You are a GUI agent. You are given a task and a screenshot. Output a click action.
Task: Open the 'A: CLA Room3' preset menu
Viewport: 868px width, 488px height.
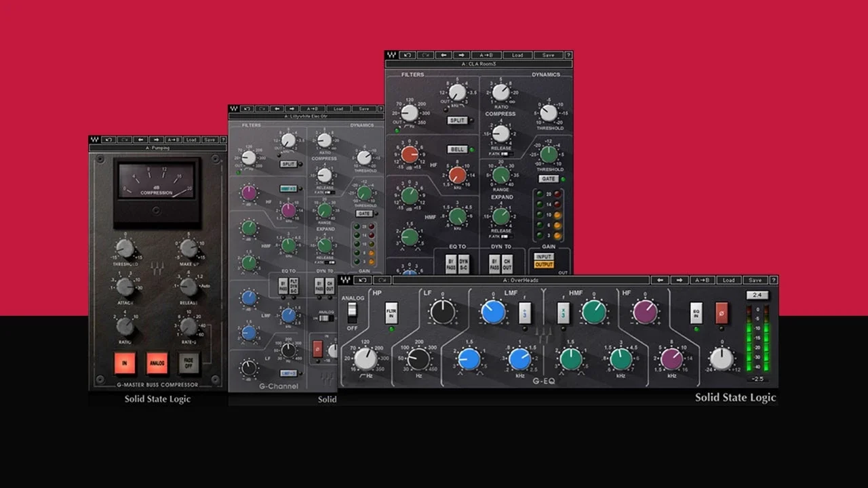(478, 64)
